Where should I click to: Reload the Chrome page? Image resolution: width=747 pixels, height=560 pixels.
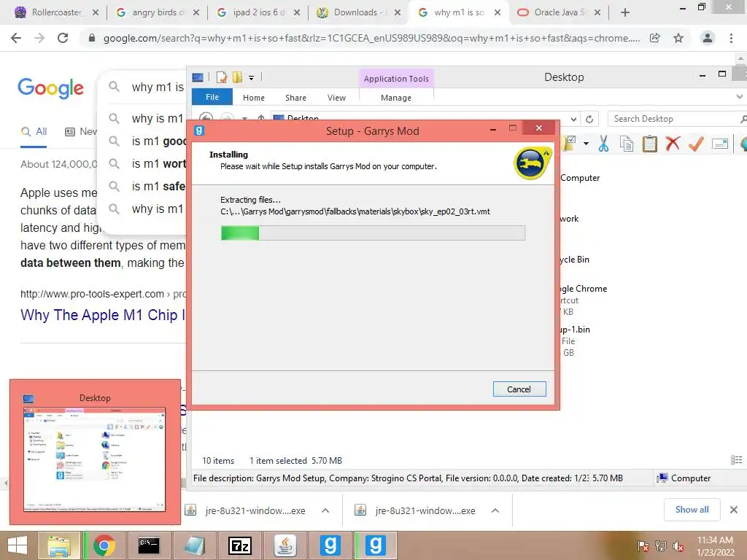63,38
